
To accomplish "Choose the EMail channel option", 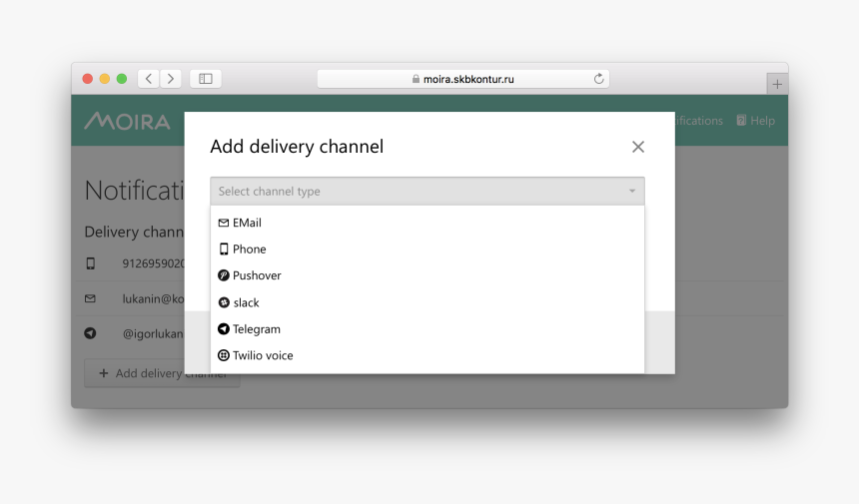I will (428, 223).
